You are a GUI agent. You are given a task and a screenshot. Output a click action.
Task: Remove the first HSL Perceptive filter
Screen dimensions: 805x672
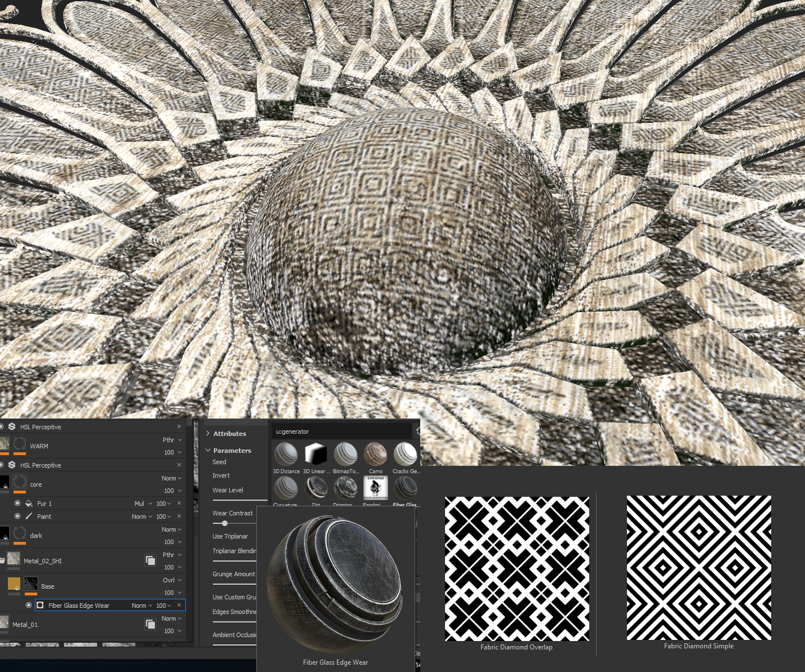tap(179, 427)
